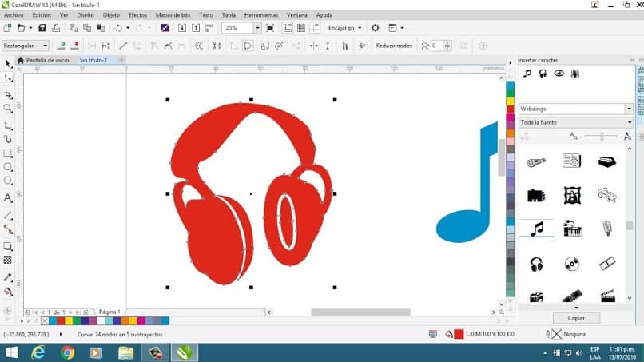This screenshot has height=362, width=644.
Task: Open the Rectangular selection mode dropdown
Action: [x=45, y=46]
